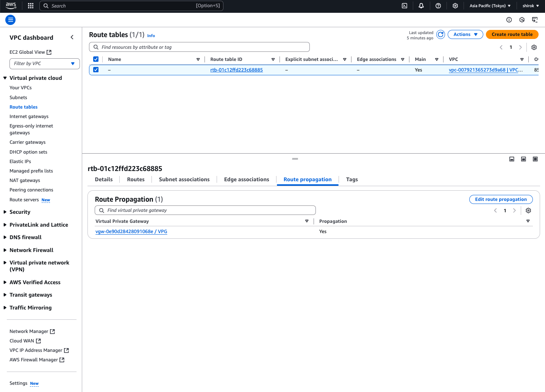Go to the previous route tables page
Viewport: 545px width, 392px height.
click(x=501, y=47)
